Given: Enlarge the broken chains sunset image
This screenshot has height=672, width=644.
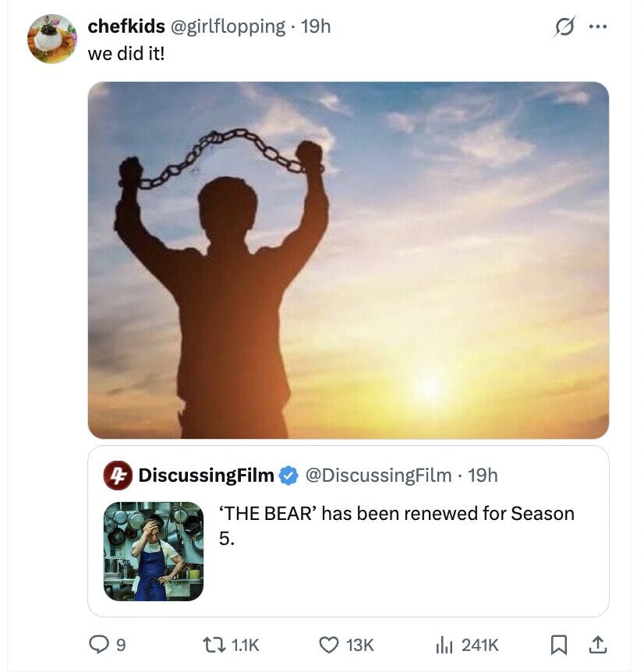Looking at the screenshot, I should tap(348, 260).
